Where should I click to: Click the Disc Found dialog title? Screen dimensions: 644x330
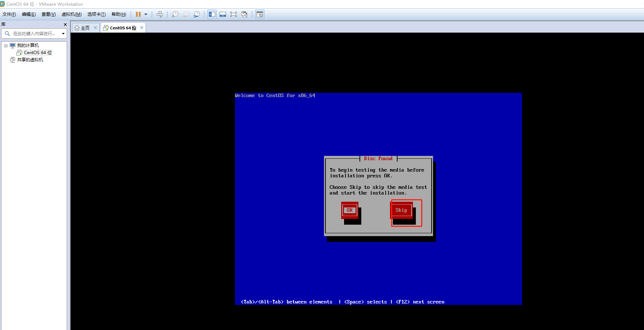tap(378, 158)
